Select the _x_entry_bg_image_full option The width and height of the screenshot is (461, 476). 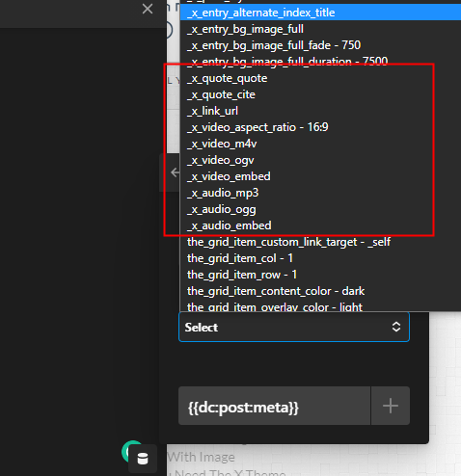pyautogui.click(x=320, y=29)
